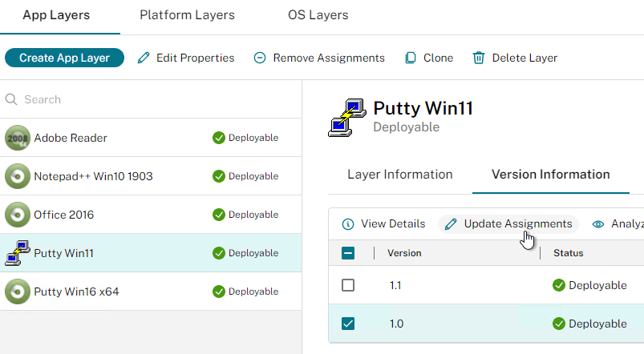The height and width of the screenshot is (354, 644).
Task: Click in the Search layers field
Action: (151, 99)
